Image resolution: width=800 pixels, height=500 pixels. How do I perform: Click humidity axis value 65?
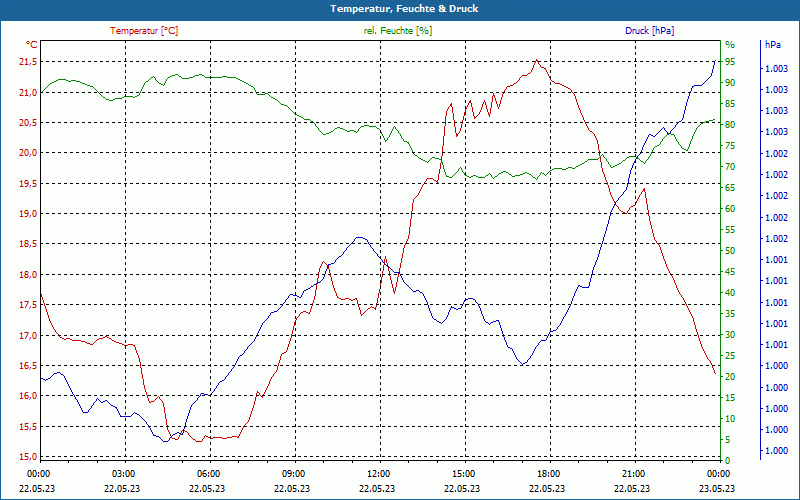click(730, 188)
